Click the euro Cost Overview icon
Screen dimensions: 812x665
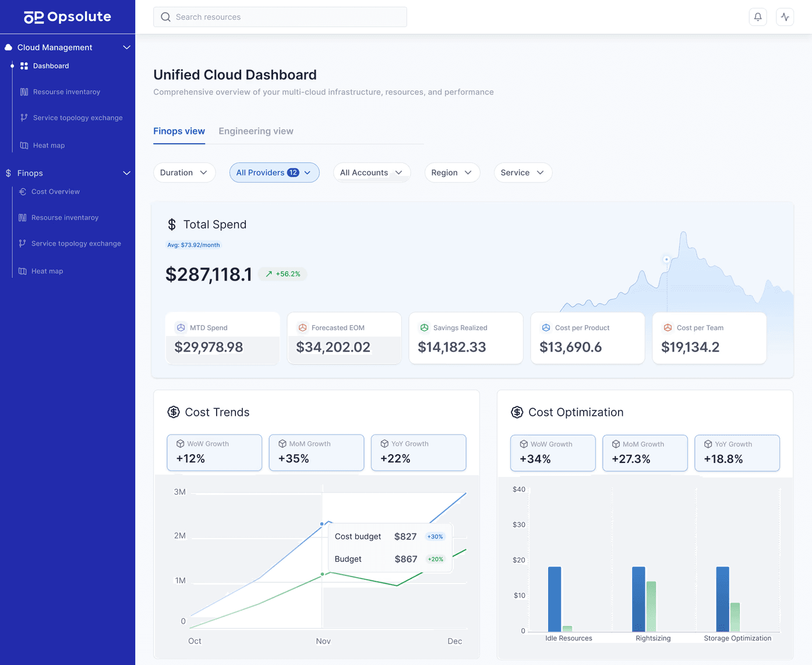(x=22, y=191)
